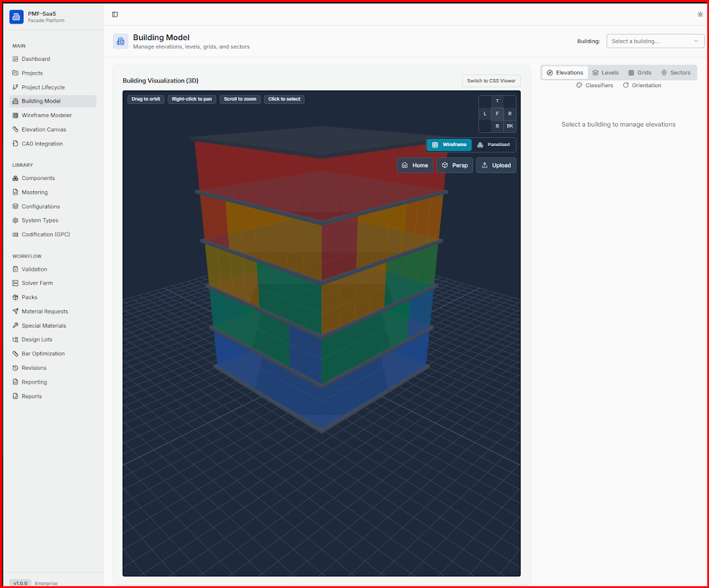
Task: Toggle the sidebar collapse icon
Action: (115, 15)
